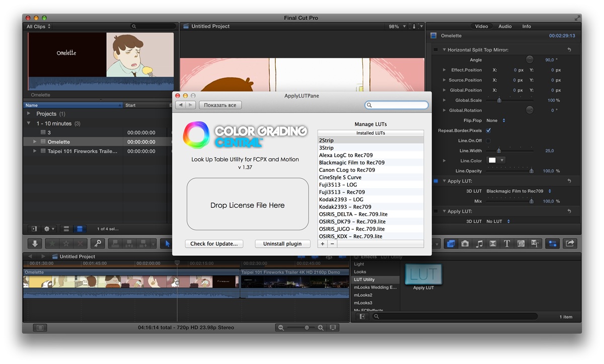Adjust the Global.Scale slider handle
Screen dimensions: 604x364
[x=499, y=100]
